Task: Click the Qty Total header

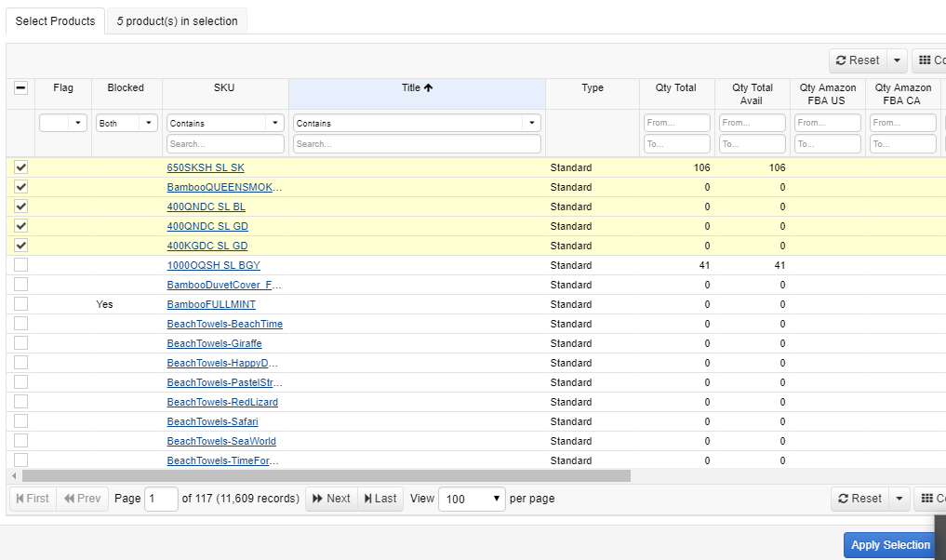Action: [675, 88]
